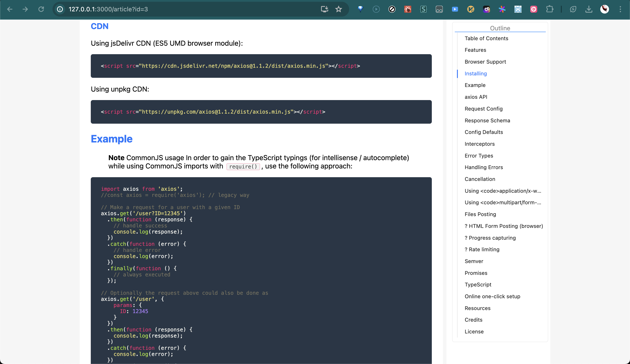This screenshot has height=364, width=630.
Task: Click the unpkg script tag code block
Action: pos(261,112)
